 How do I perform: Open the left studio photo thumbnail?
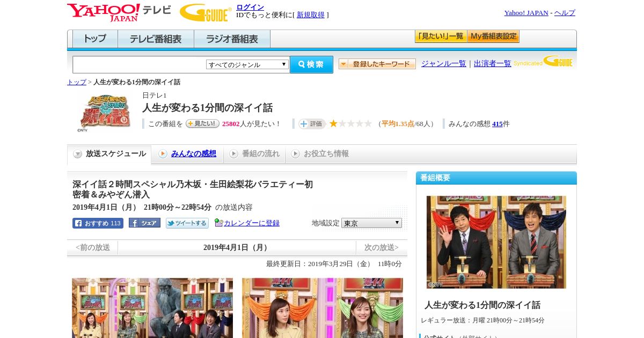pos(152,308)
